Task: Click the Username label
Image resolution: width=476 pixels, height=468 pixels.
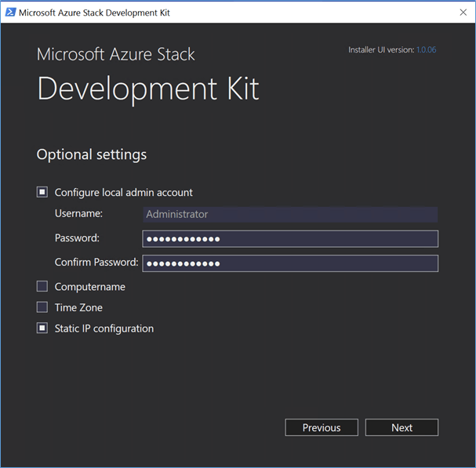Action: 78,213
